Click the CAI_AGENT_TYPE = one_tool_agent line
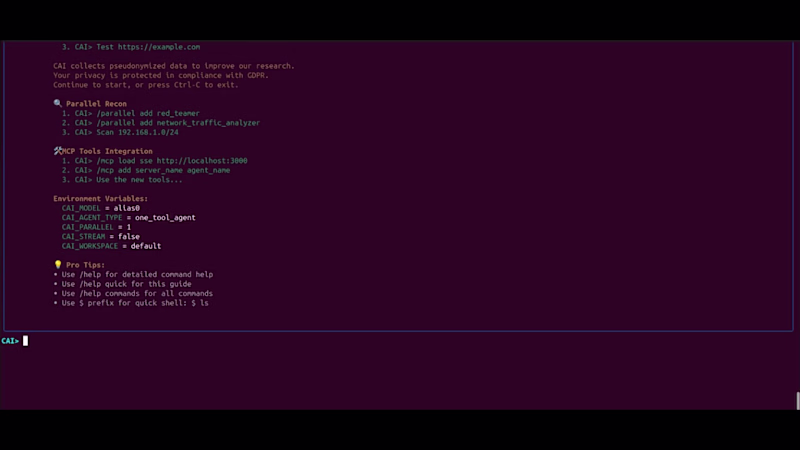 coord(129,217)
